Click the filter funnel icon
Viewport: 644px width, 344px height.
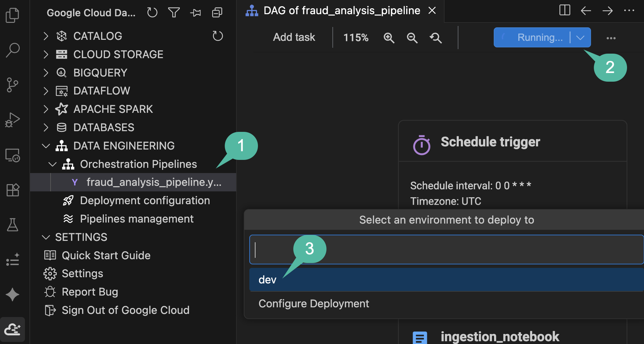point(174,13)
